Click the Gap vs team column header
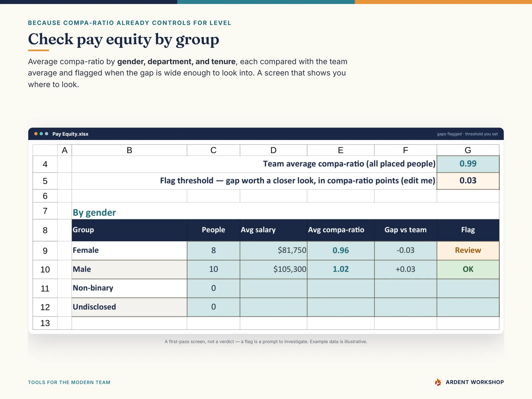This screenshot has width=532, height=399. coord(405,230)
